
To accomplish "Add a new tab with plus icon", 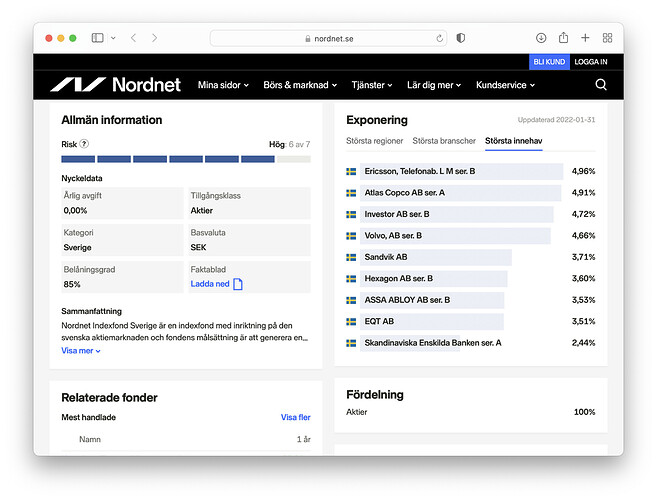I will [x=585, y=38].
